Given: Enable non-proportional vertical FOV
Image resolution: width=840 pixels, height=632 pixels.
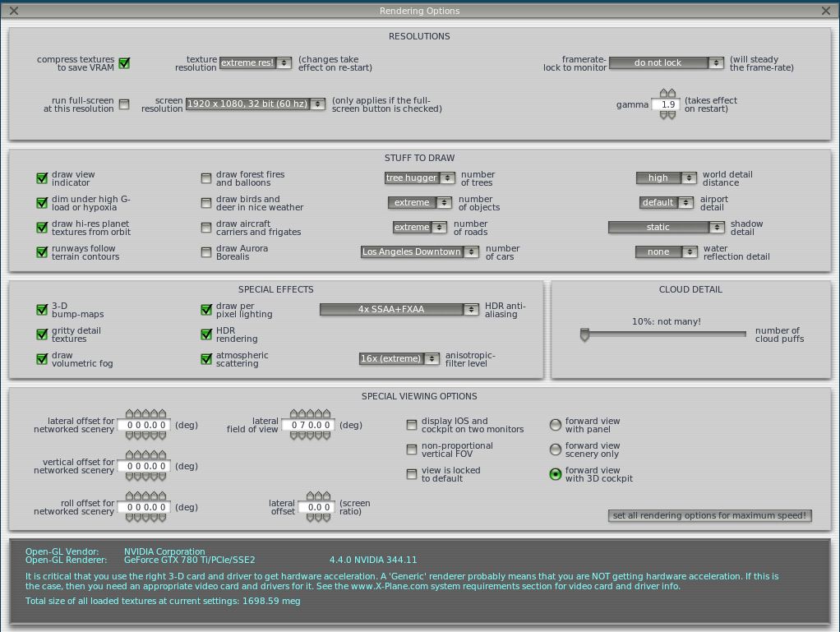Looking at the screenshot, I should point(412,450).
